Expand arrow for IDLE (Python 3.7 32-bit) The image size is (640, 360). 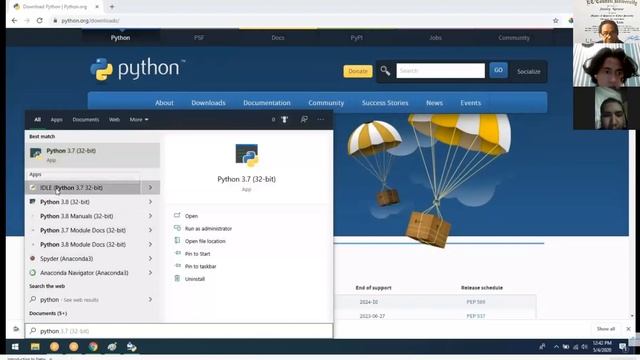point(150,188)
